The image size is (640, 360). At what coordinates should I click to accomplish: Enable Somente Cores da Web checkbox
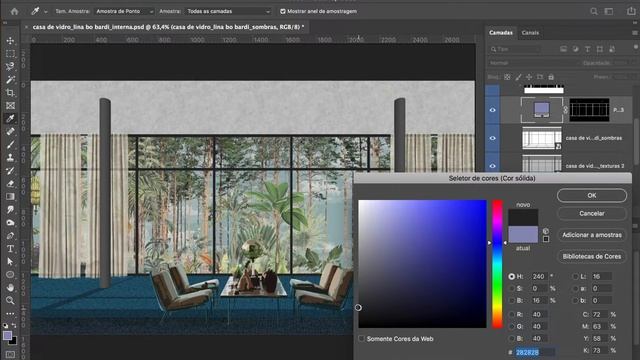coord(361,338)
